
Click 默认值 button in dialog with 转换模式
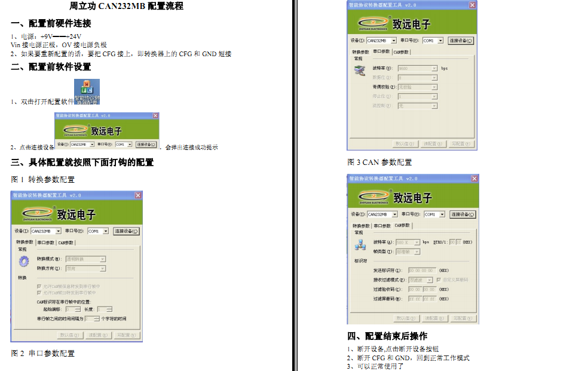pos(70,335)
